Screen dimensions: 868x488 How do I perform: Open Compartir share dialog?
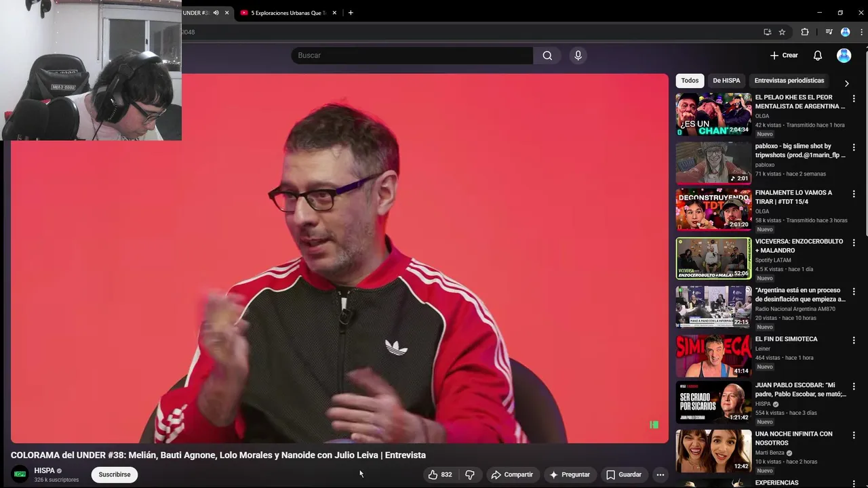512,474
